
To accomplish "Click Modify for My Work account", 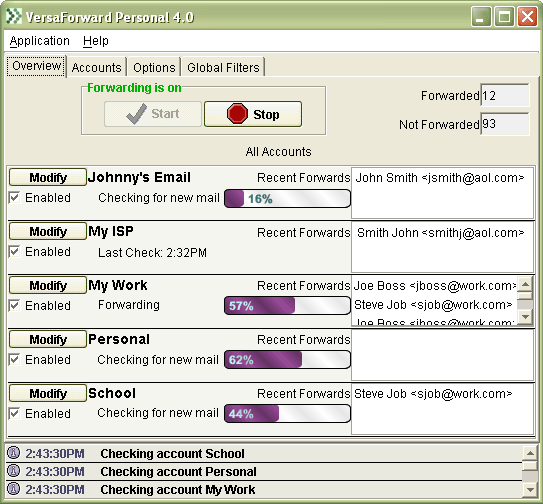I will click(48, 285).
